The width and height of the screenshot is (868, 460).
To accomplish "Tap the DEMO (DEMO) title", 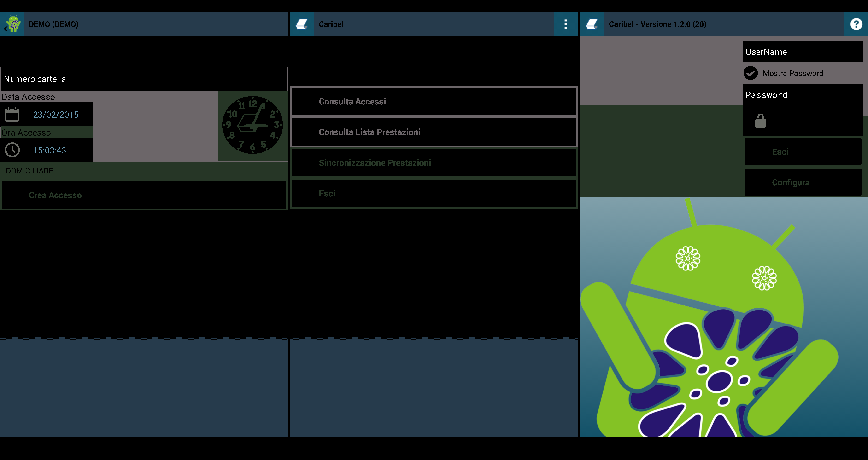I will coord(53,24).
